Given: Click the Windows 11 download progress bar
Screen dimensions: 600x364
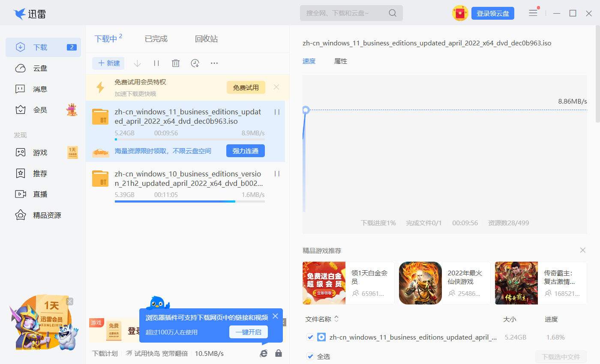Looking at the screenshot, I should tap(190, 140).
